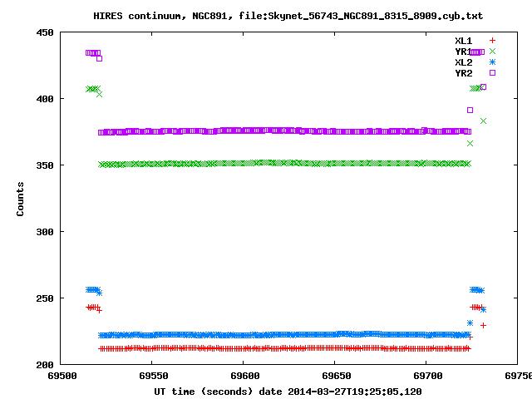Click the 450 y-axis tick label
This screenshot has height=399, width=532.
45,32
